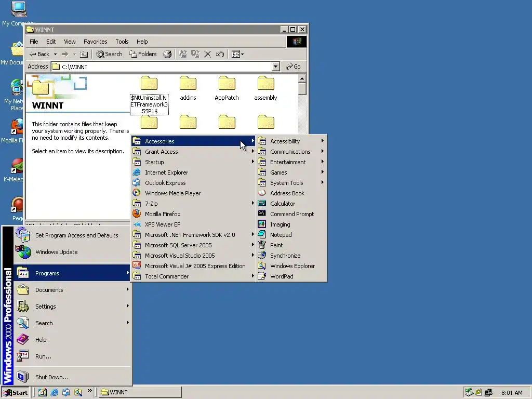The width and height of the screenshot is (532, 399).
Task: Open Set Program Access and Defaults
Action: (x=72, y=235)
